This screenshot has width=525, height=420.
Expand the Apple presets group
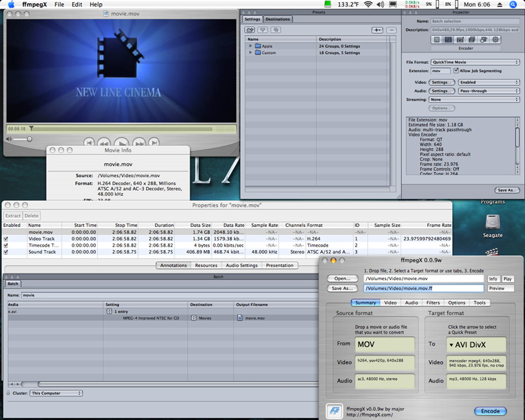click(251, 46)
